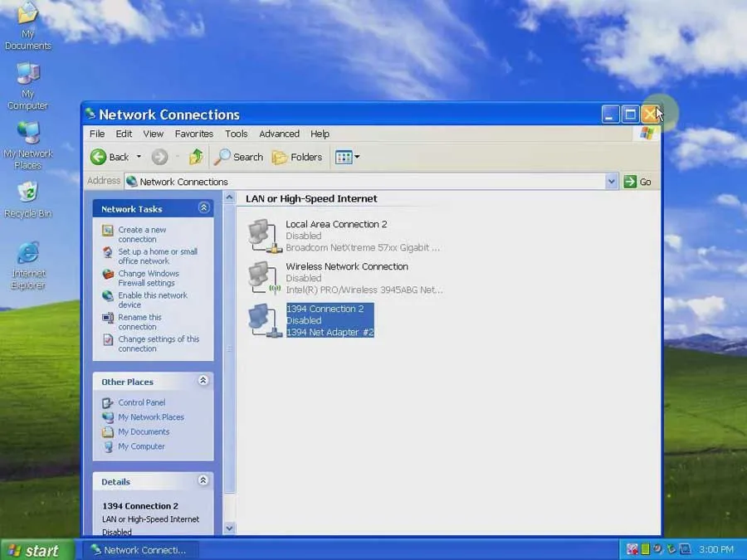Click the Up folder toolbar icon
Screen dimensions: 747x560
coord(196,157)
